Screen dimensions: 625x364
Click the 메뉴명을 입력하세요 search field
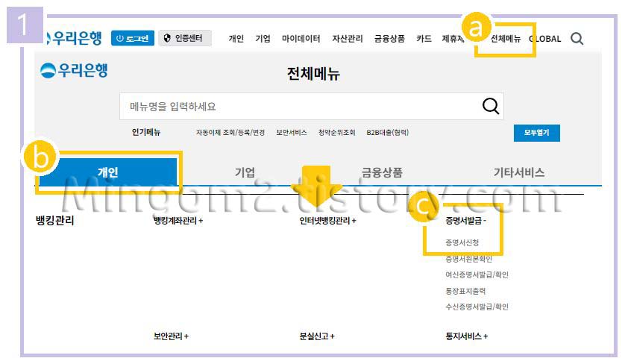[x=311, y=107]
